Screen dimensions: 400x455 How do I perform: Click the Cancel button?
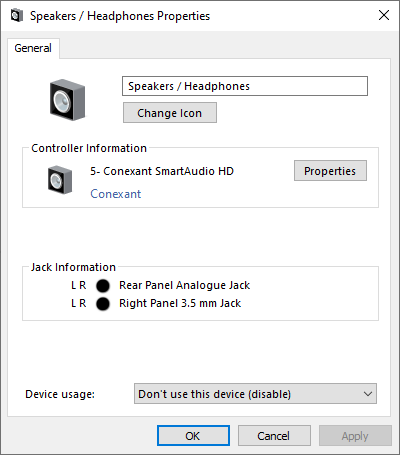point(274,436)
